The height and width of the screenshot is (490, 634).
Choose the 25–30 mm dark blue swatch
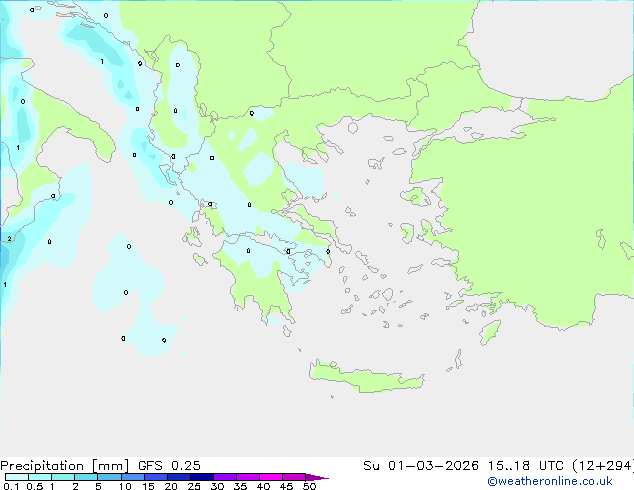pos(202,477)
